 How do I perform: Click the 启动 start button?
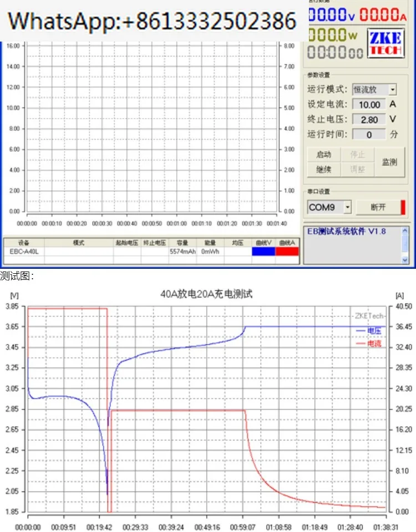323,155
